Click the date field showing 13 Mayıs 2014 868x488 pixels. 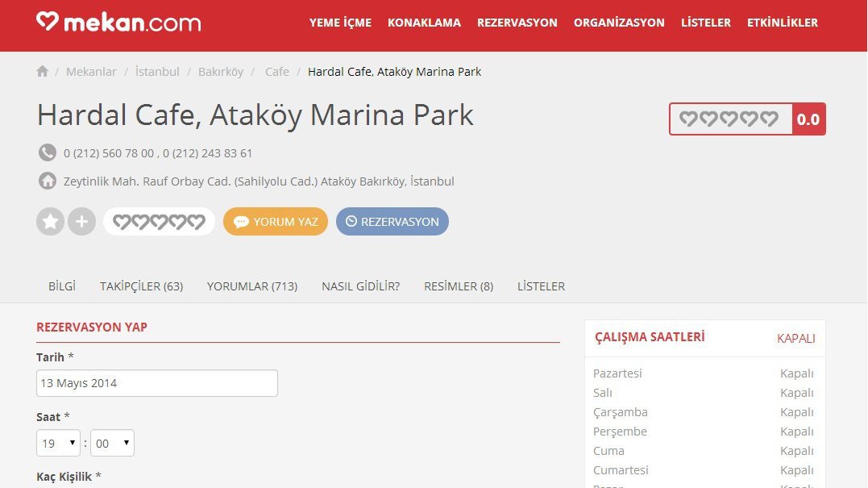(x=156, y=382)
